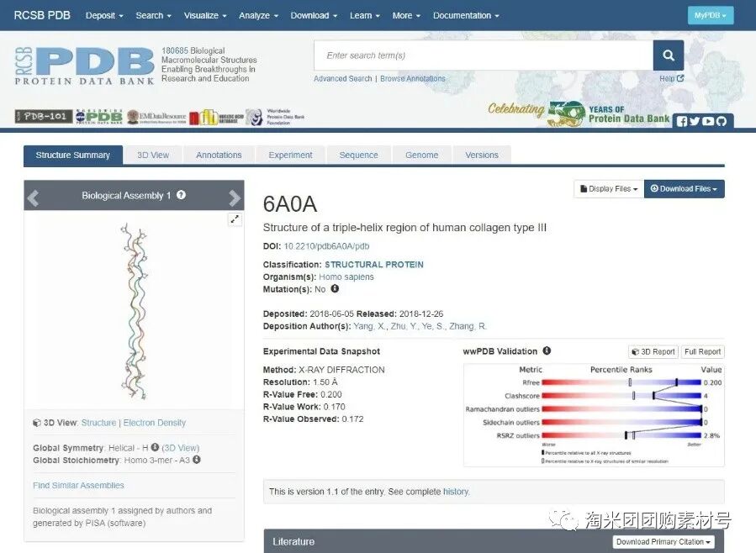Open the wwPDB logo link
The width and height of the screenshot is (756, 553).
point(99,117)
